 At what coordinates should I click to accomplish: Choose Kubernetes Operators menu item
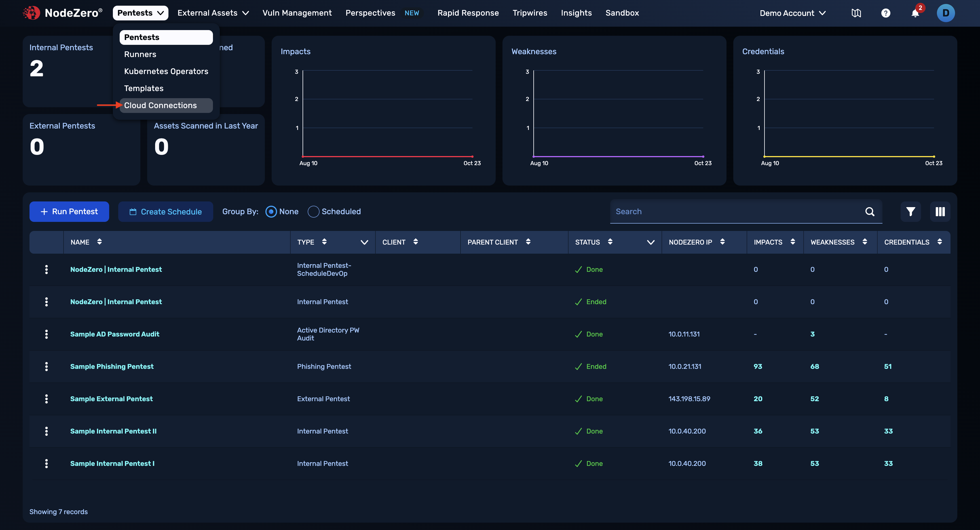click(x=166, y=71)
